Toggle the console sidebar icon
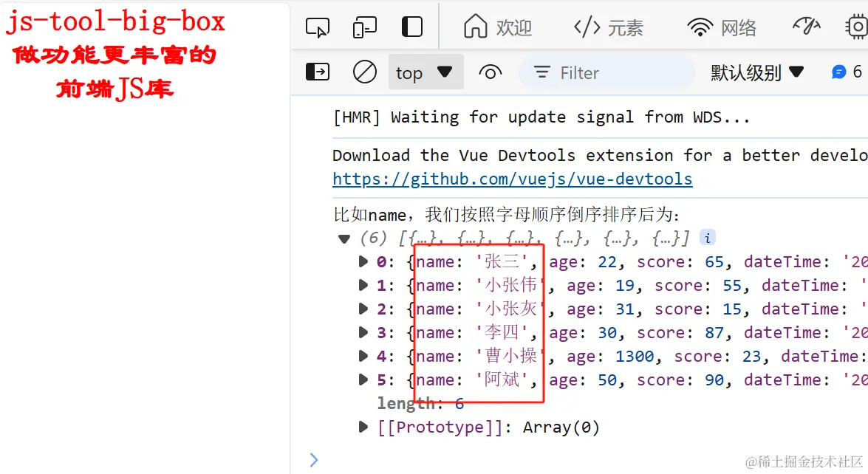Screen dimensions: 868x474 point(318,72)
